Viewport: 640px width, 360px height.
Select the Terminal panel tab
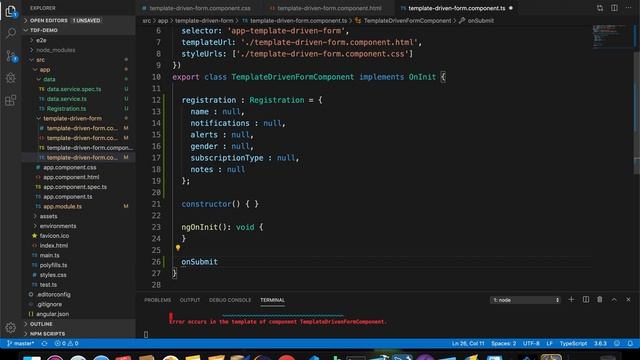(272, 300)
